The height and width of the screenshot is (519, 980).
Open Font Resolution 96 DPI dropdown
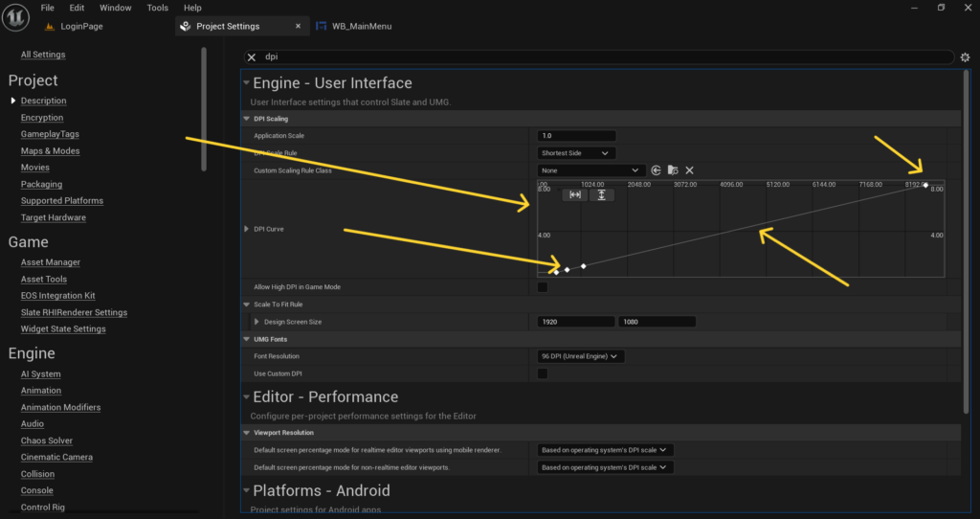click(581, 356)
